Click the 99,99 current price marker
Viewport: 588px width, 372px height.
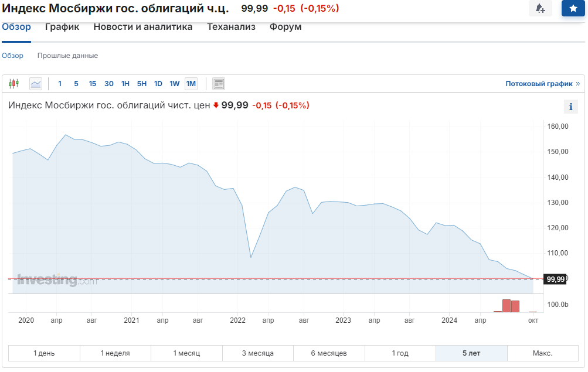tap(555, 279)
